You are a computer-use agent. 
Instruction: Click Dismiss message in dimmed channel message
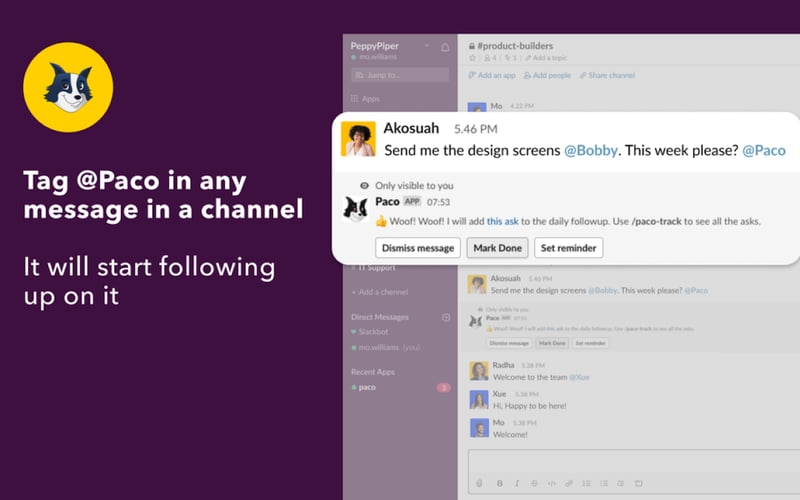coord(509,343)
